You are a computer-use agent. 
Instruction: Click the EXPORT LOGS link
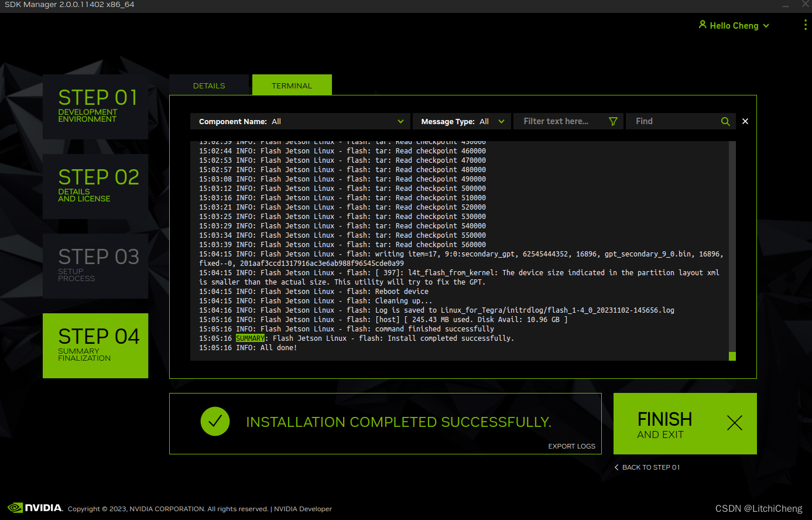[571, 446]
